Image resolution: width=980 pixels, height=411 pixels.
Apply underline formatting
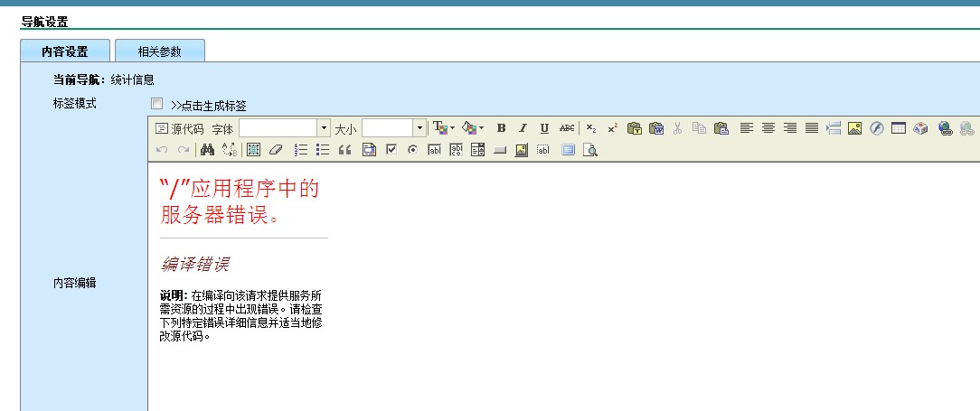[x=544, y=128]
